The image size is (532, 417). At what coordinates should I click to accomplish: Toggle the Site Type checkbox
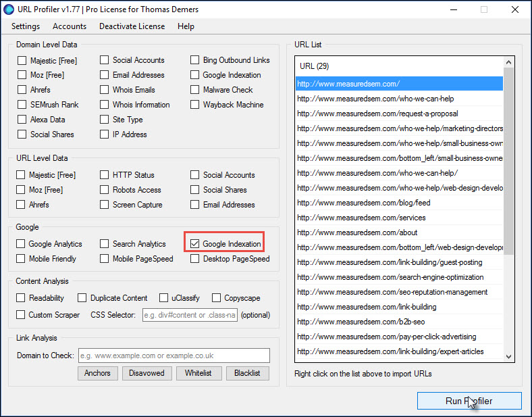point(104,120)
